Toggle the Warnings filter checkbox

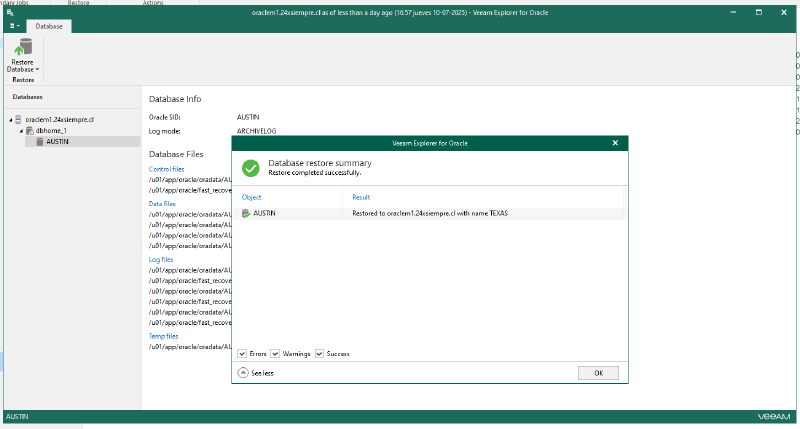pos(275,354)
